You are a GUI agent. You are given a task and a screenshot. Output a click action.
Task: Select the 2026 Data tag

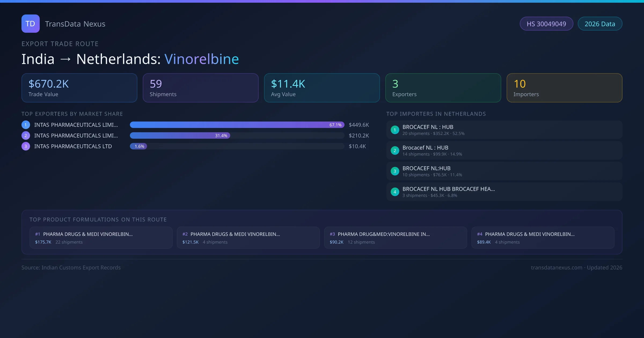(600, 24)
